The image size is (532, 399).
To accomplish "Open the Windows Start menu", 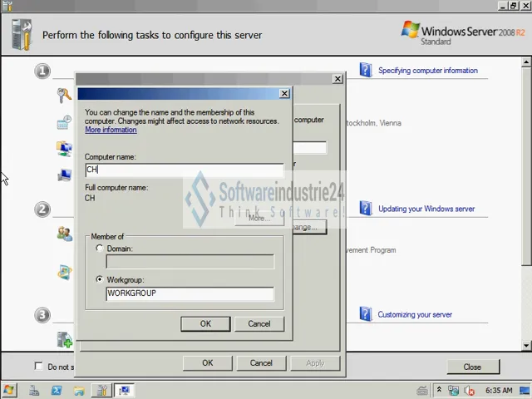I will tap(9, 390).
